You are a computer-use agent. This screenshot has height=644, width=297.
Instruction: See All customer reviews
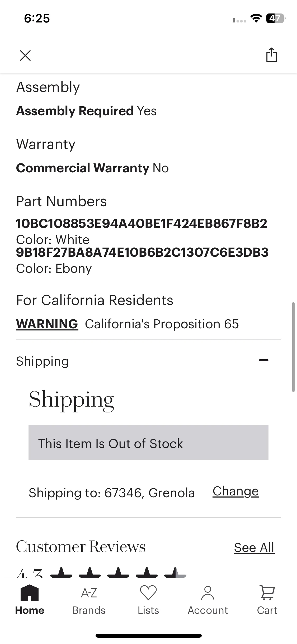[x=254, y=548]
